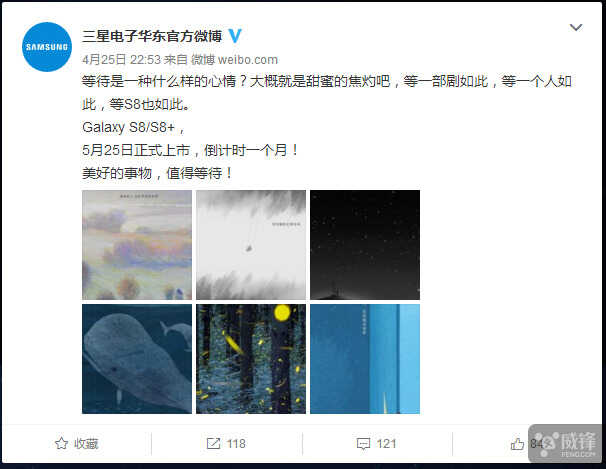The image size is (606, 469).
Task: Click the comment bubble icon
Action: coord(363,444)
